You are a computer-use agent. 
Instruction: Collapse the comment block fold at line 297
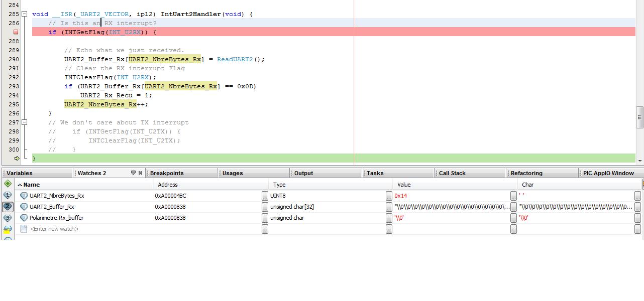click(x=24, y=122)
